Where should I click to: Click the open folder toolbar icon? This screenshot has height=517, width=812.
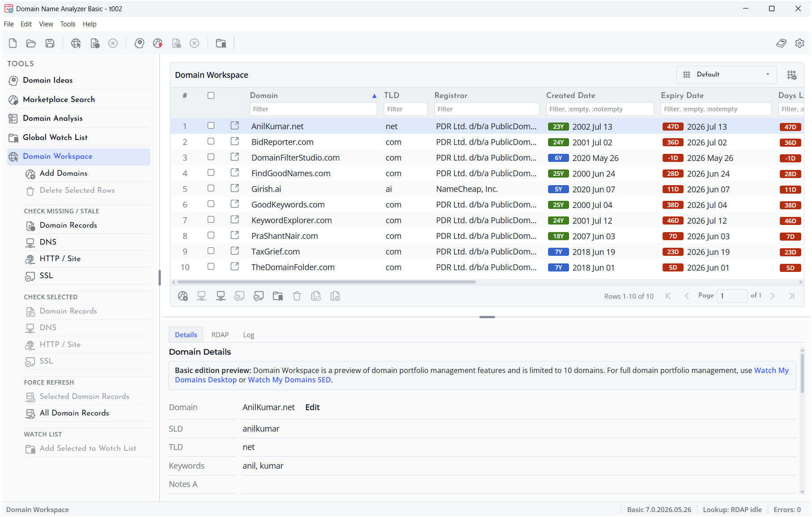(31, 43)
